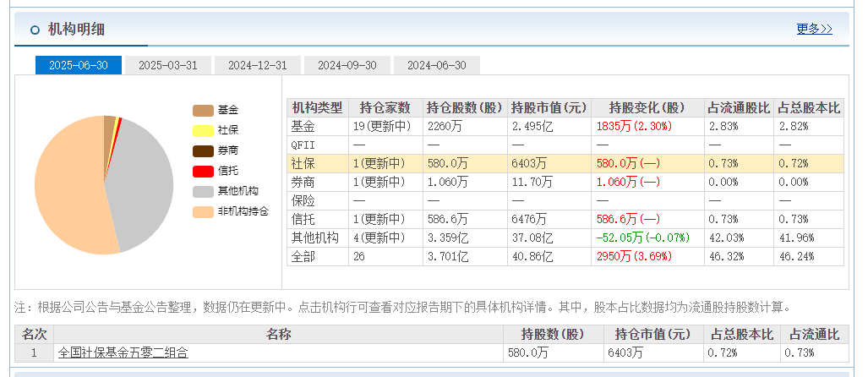
Task: Select the 2025-06-30 report tab
Action: point(79,65)
